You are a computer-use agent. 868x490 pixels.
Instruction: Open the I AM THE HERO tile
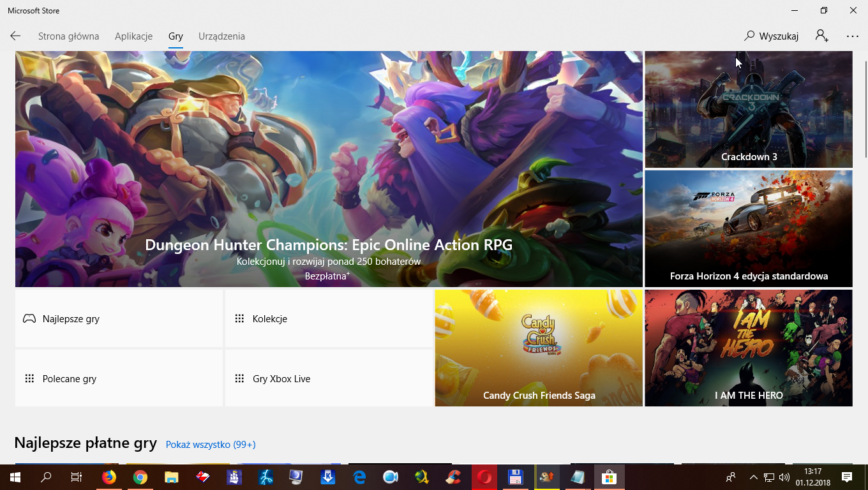coord(749,348)
